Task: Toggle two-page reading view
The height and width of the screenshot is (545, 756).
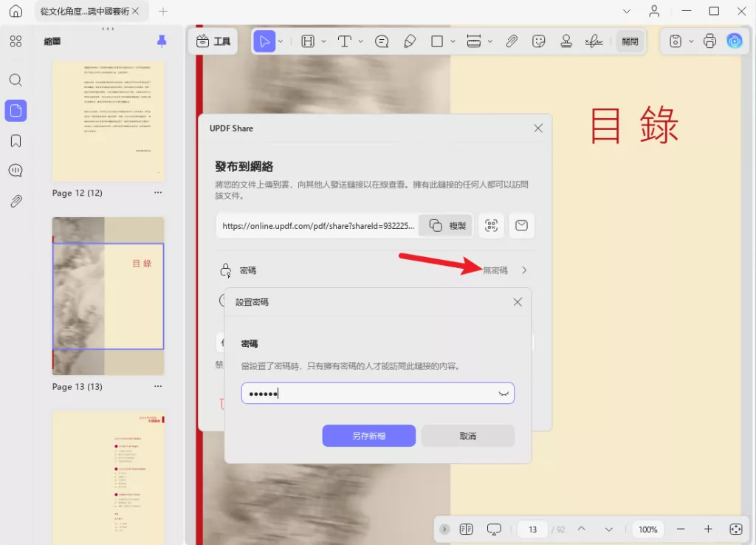Action: point(466,529)
